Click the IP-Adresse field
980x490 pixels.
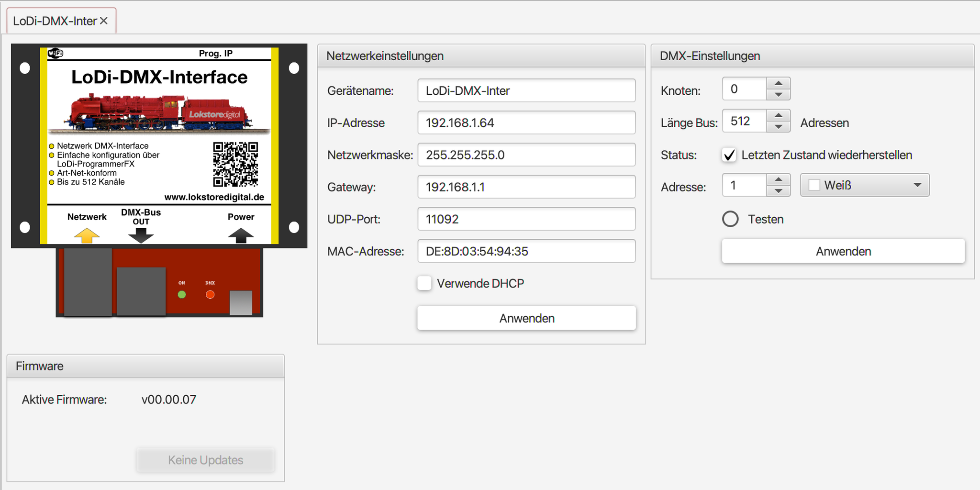tap(526, 122)
